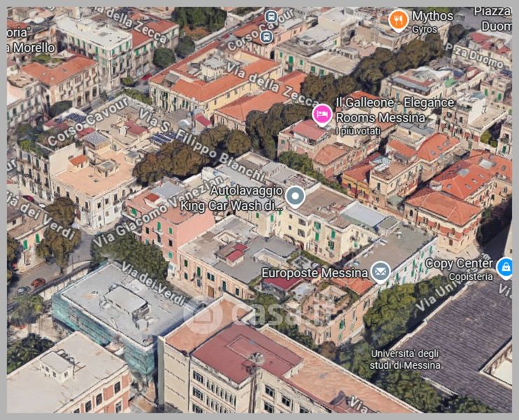Click the 'King Car Wash di...' label

pyautogui.click(x=232, y=205)
